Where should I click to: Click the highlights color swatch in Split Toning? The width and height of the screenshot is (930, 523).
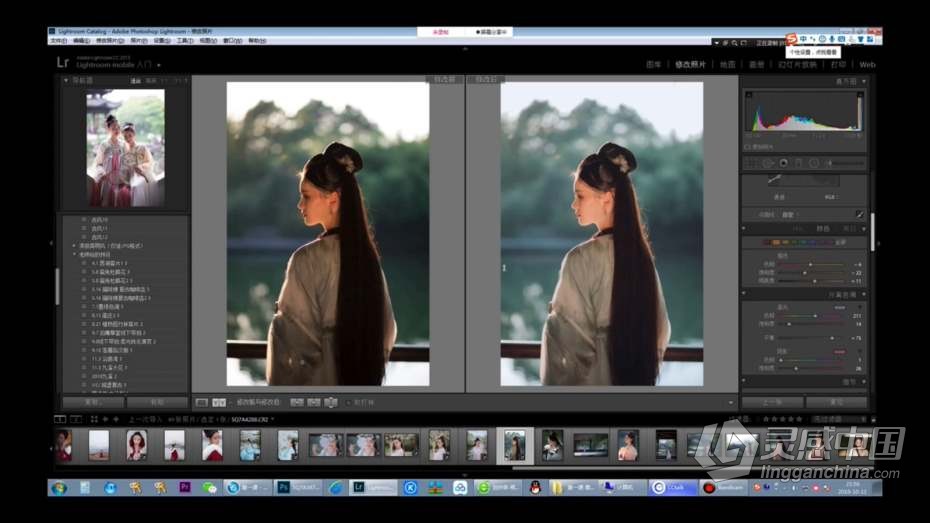click(839, 308)
